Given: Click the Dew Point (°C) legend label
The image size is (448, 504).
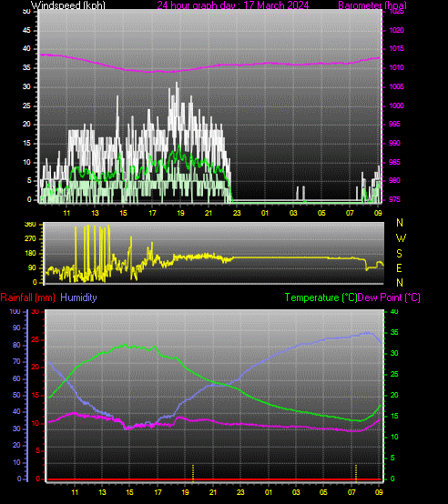Looking at the screenshot, I should pos(389,297).
